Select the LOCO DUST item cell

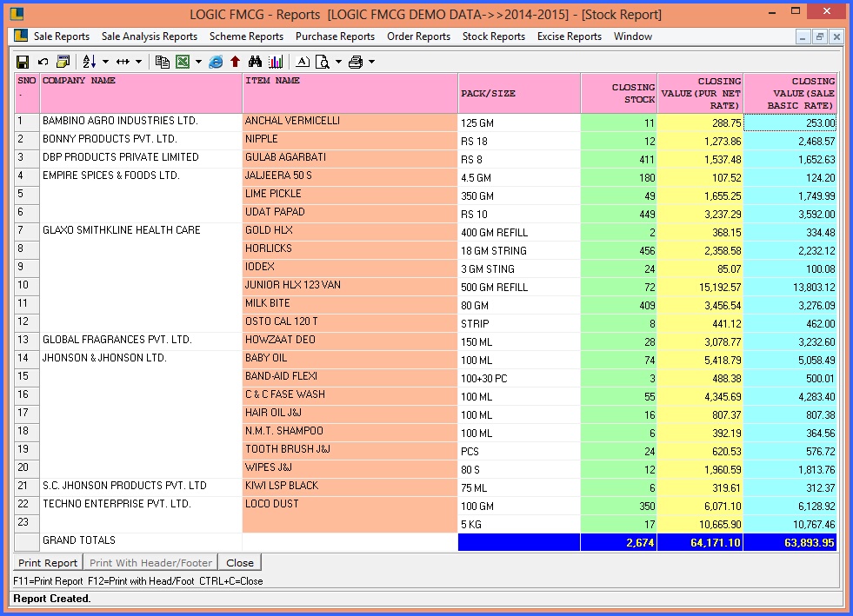[x=350, y=506]
